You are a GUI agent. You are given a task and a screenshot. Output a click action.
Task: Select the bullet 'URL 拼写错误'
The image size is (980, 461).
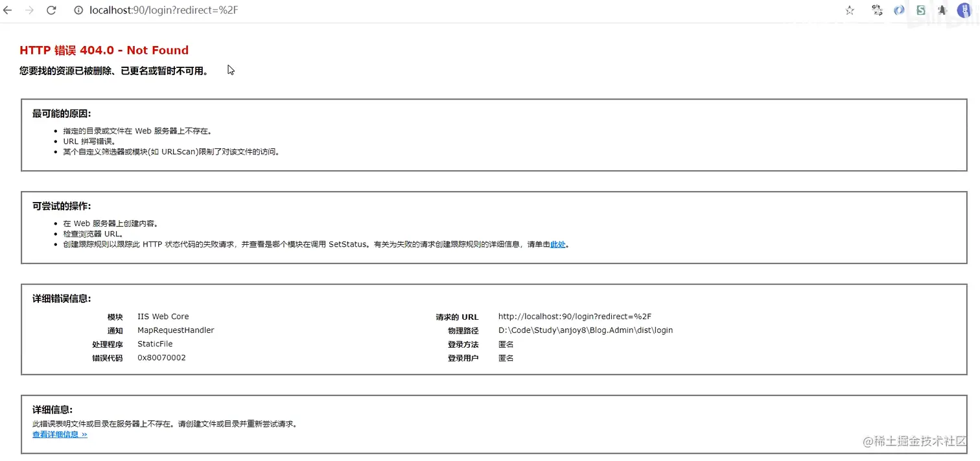coord(89,141)
